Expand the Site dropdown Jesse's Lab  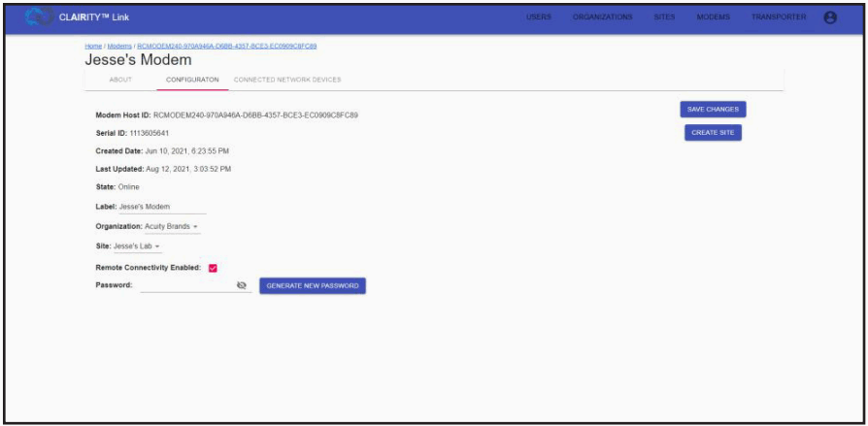point(137,246)
